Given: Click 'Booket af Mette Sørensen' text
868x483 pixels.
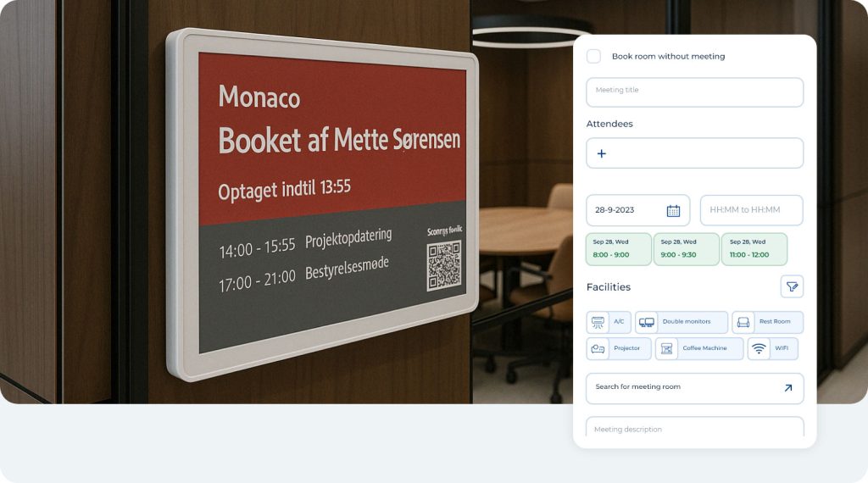Looking at the screenshot, I should click(339, 140).
